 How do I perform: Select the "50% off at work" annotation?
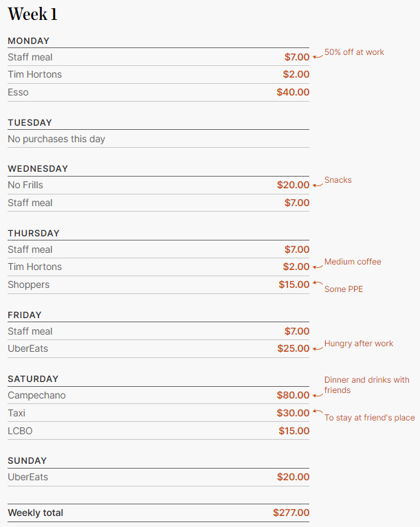coord(354,52)
